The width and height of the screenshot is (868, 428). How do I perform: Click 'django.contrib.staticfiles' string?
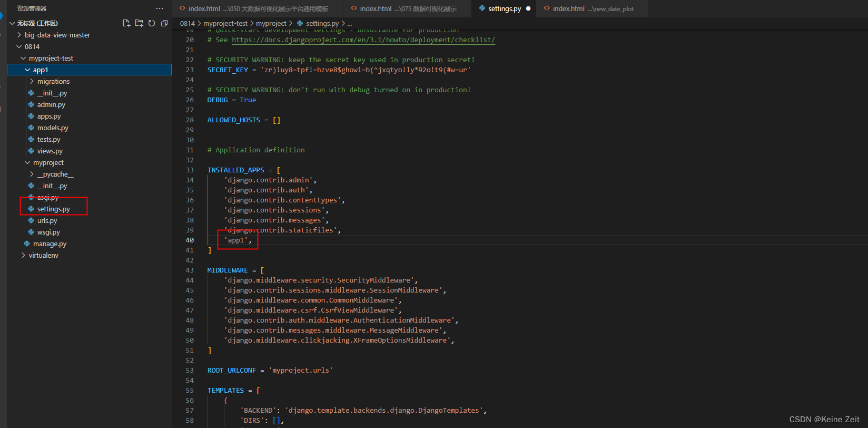(281, 230)
